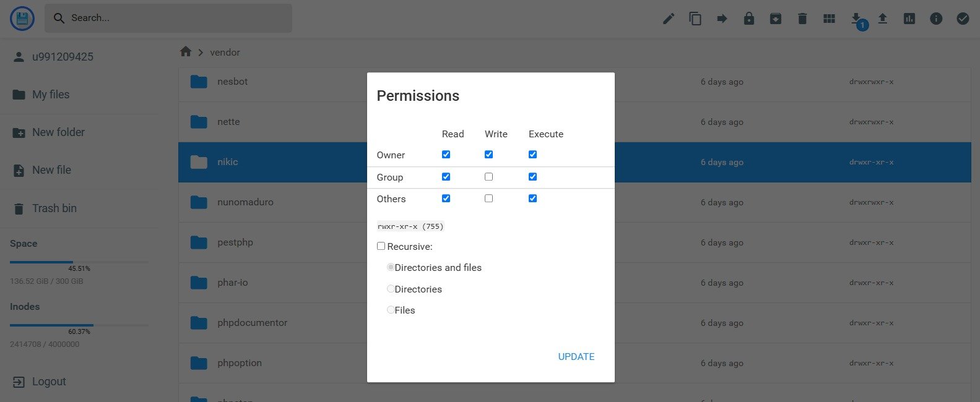Enable Others Write permission
The width and height of the screenshot is (980, 402).
[x=488, y=199]
